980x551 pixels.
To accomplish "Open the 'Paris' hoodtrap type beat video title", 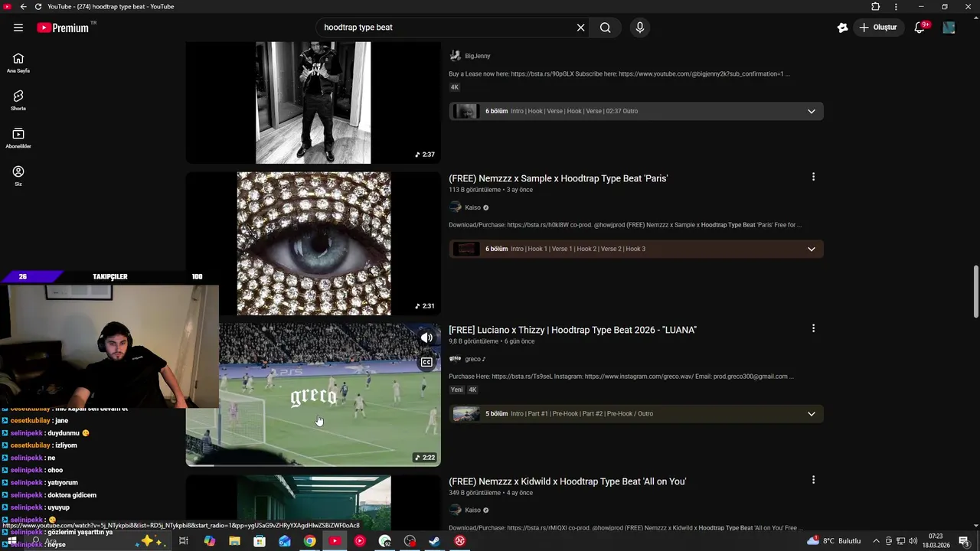I will (x=558, y=178).
